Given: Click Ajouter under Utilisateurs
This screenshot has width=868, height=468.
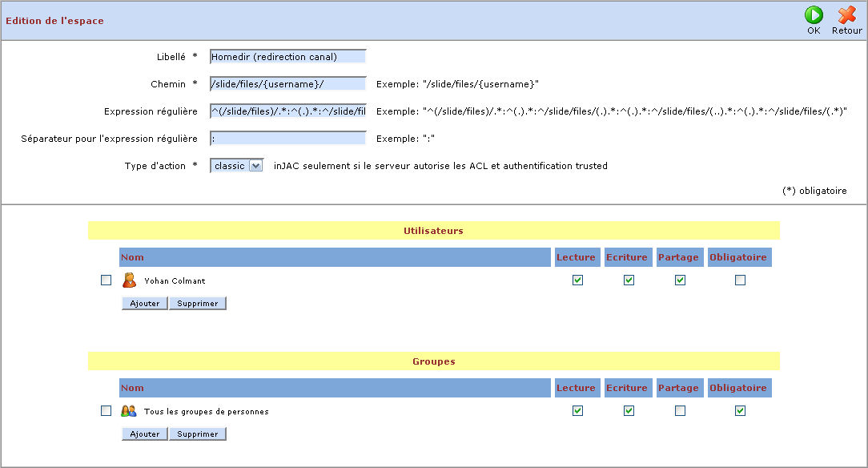Looking at the screenshot, I should (x=145, y=304).
